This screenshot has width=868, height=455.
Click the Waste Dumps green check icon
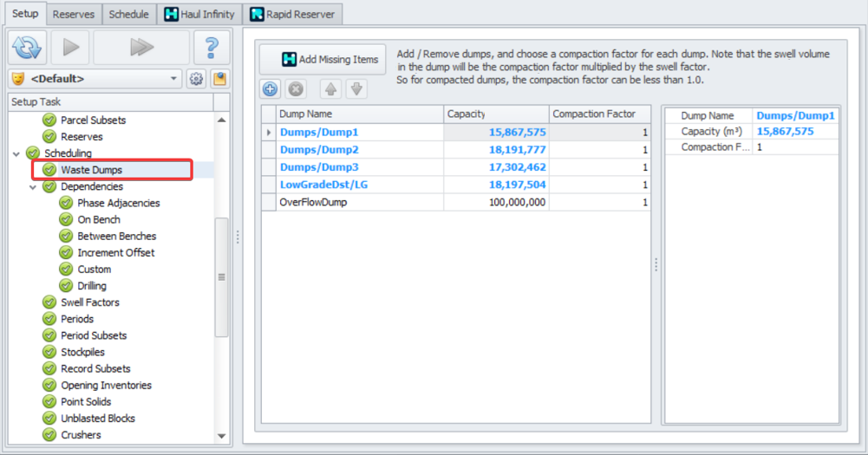pyautogui.click(x=49, y=169)
